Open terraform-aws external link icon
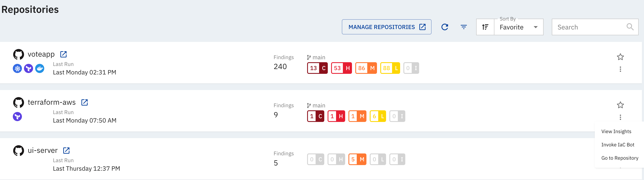 (x=85, y=102)
